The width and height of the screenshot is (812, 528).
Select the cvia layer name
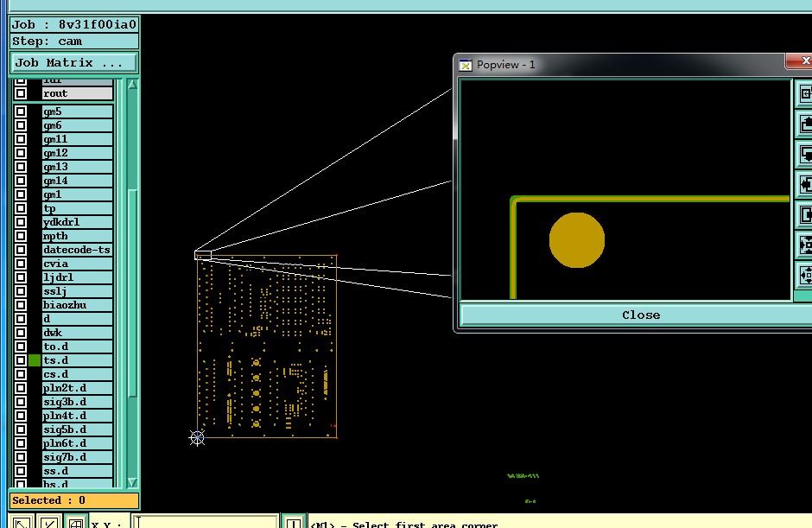(77, 264)
